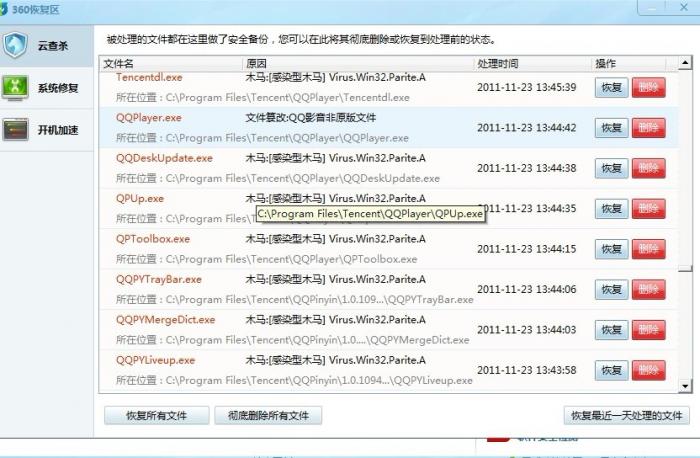Screen dimensions: 700x458
Task: Click the list scrollbar up arrow
Action: pyautogui.click(x=685, y=63)
